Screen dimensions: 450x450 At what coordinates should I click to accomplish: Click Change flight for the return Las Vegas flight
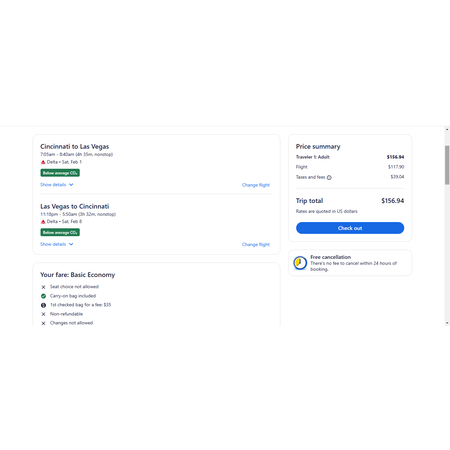256,245
